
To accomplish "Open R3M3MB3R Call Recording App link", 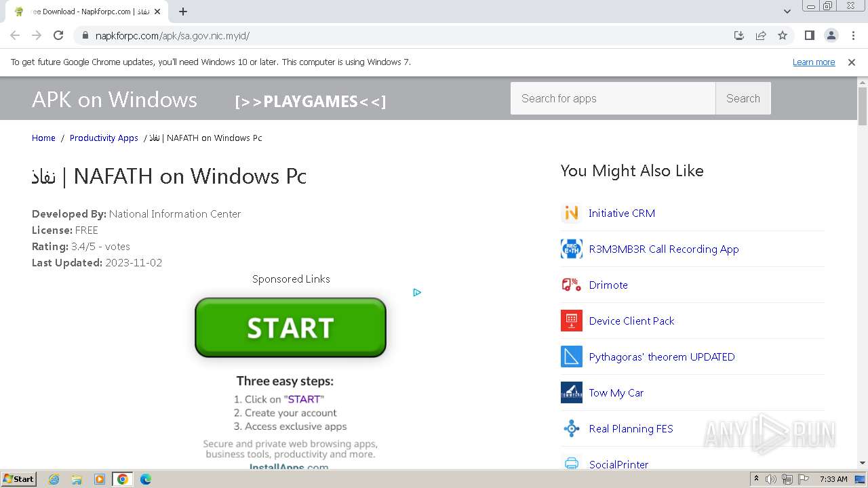I will click(664, 249).
